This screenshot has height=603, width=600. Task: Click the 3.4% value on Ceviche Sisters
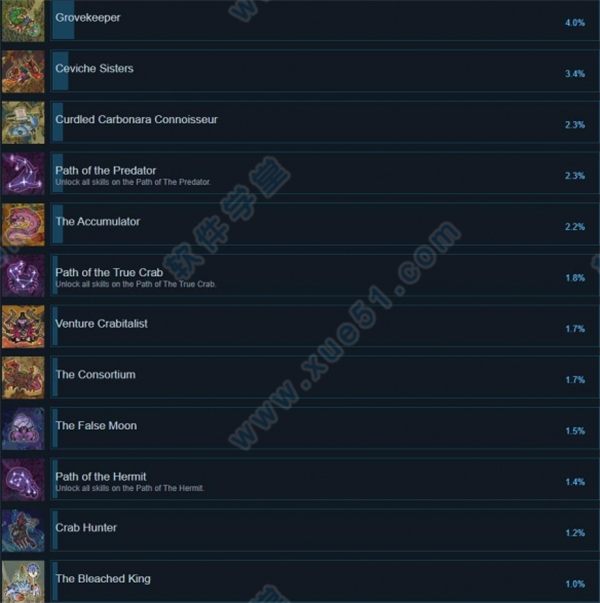pos(575,73)
